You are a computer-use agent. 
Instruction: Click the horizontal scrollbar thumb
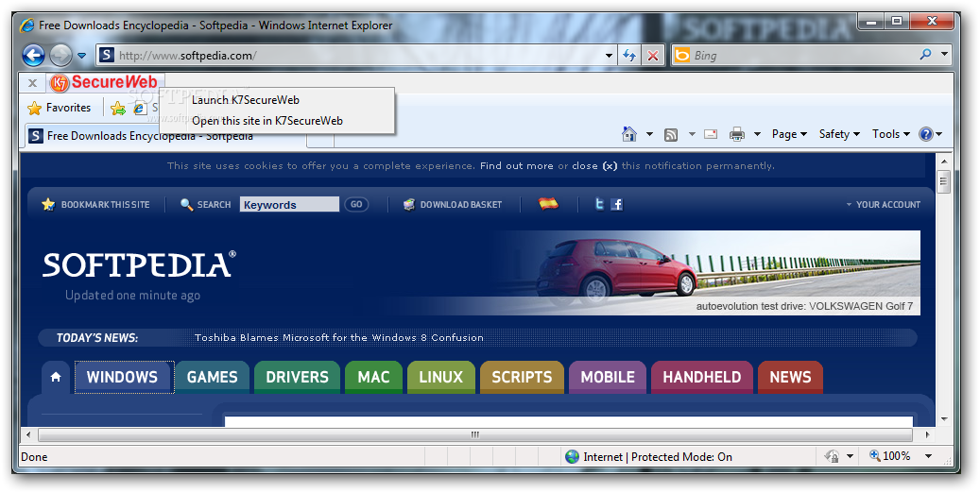pos(475,434)
